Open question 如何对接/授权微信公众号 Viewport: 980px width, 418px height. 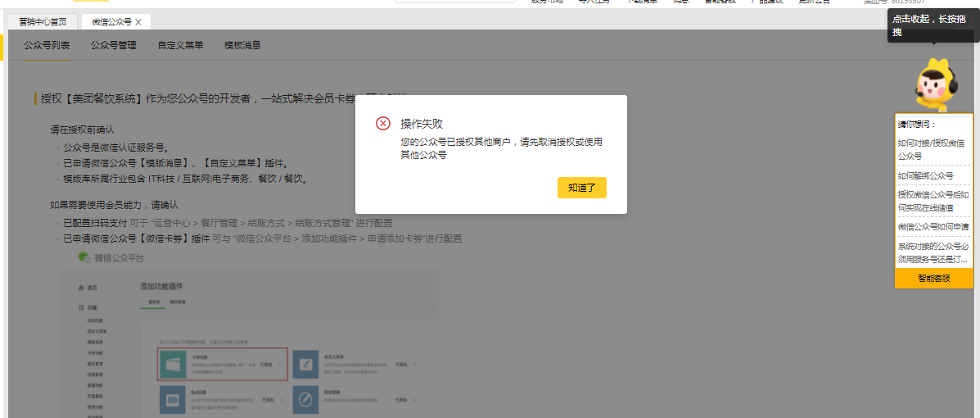click(x=933, y=149)
